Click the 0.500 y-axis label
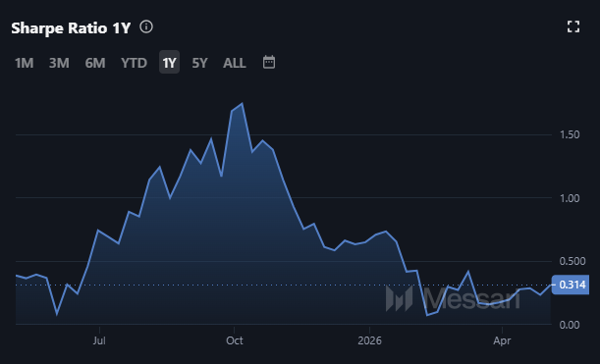600x364 pixels. pyautogui.click(x=573, y=261)
